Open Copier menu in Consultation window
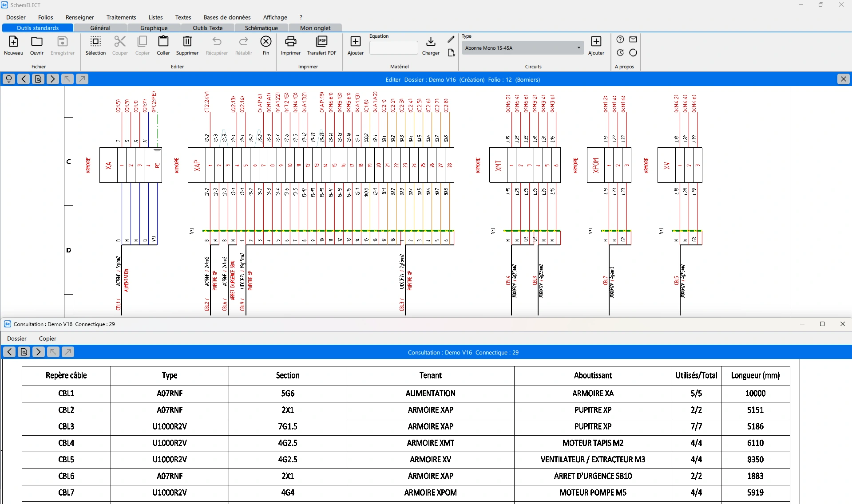This screenshot has width=852, height=504. [x=48, y=339]
